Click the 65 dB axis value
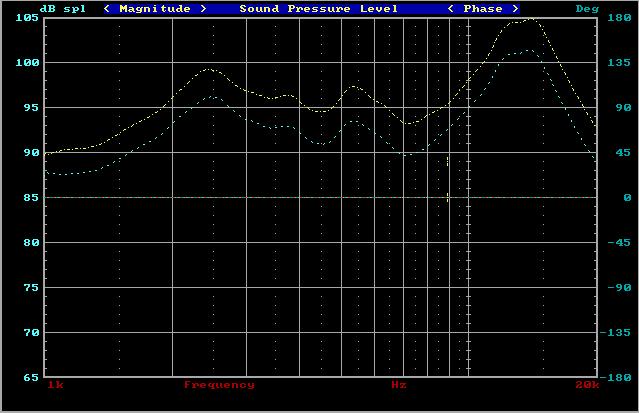This screenshot has width=639, height=413. (x=31, y=378)
